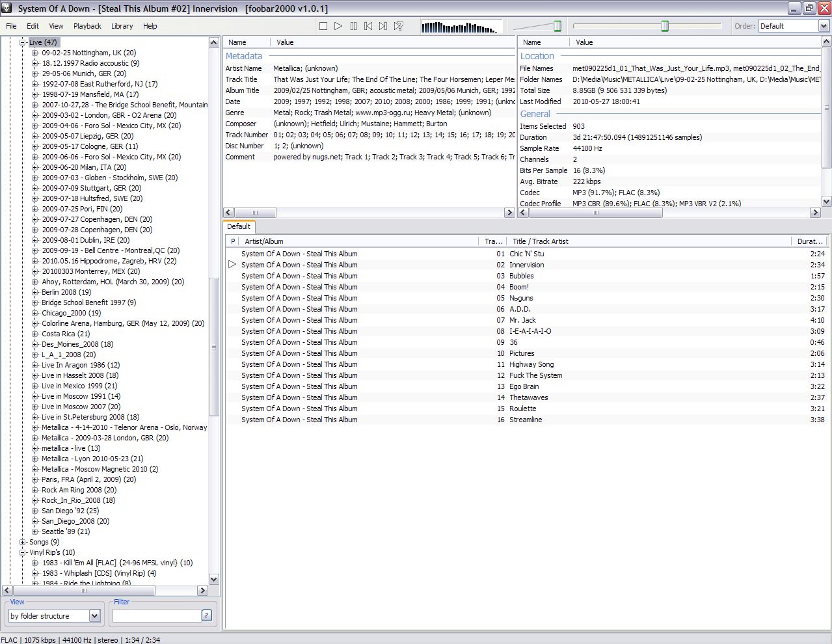Image resolution: width=832 pixels, height=644 pixels.
Task: Expand the Songs (9) folder
Action: pyautogui.click(x=23, y=542)
